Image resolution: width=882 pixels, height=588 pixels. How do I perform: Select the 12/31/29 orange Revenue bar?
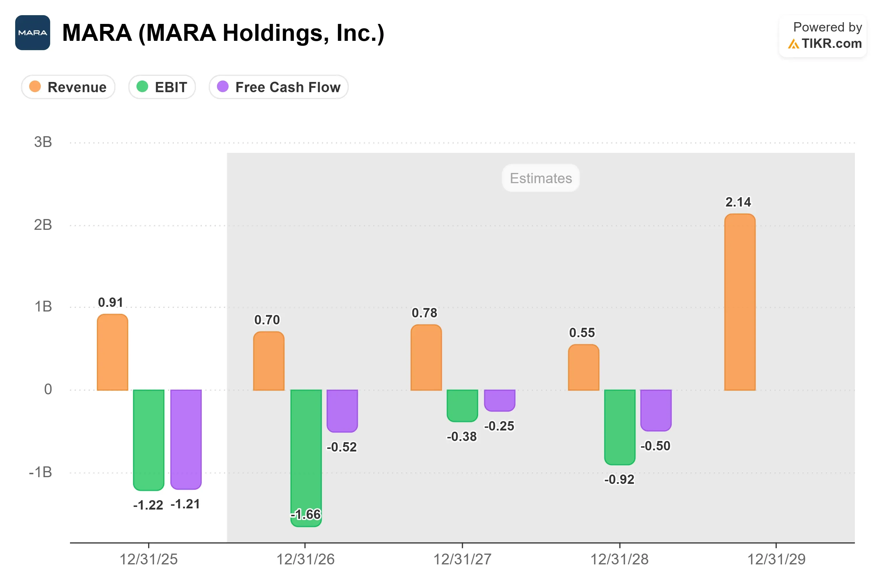coord(740,302)
